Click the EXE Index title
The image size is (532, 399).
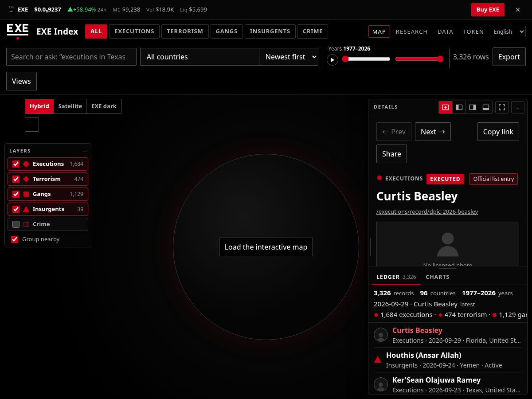click(x=57, y=31)
